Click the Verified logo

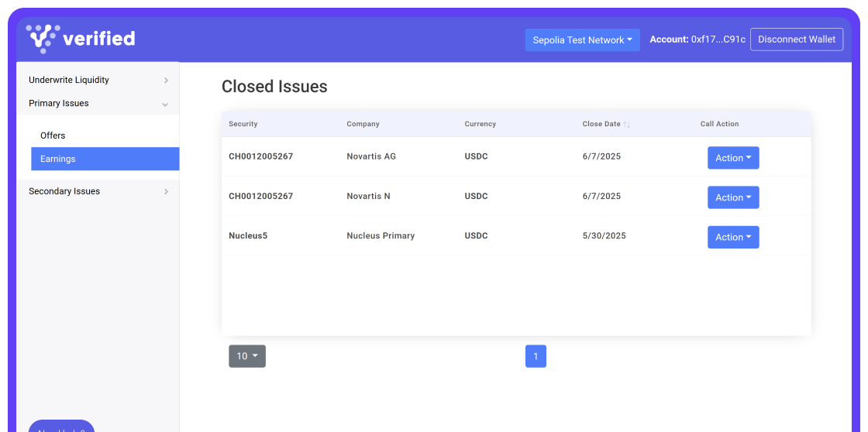pos(81,39)
